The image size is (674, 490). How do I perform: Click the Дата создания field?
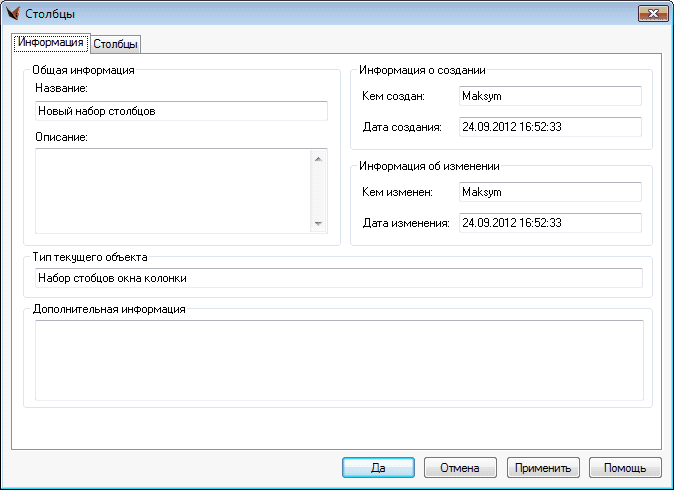coord(548,127)
